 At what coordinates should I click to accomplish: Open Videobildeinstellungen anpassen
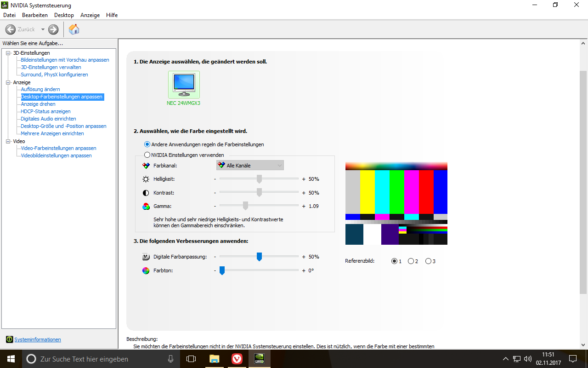(56, 155)
